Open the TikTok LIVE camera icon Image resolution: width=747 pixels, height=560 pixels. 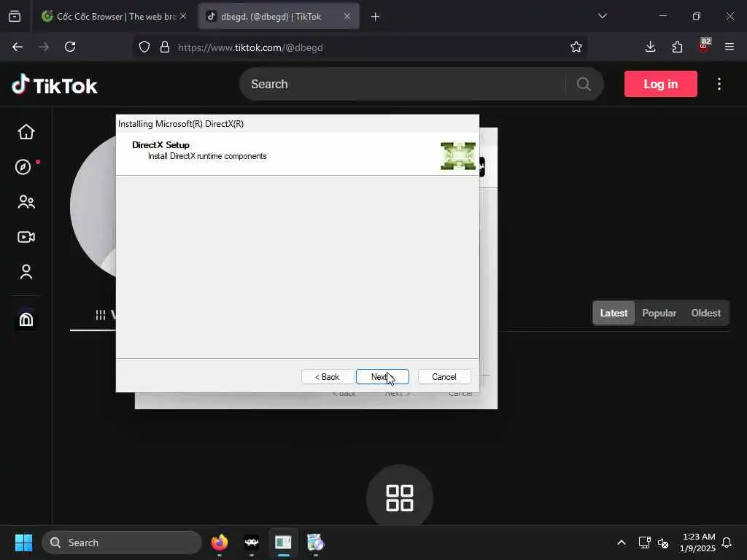(26, 237)
